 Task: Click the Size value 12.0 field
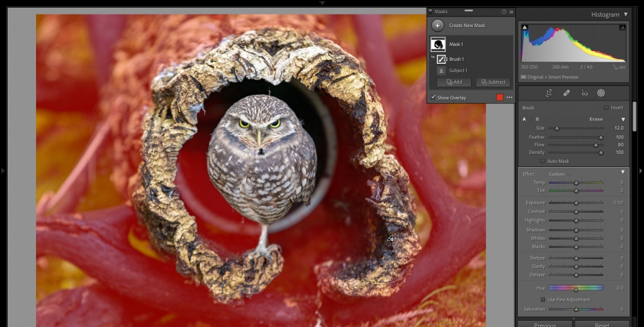tap(619, 128)
